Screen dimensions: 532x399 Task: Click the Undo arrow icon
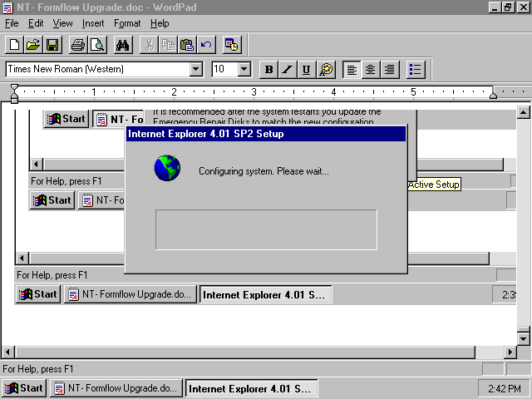(207, 45)
